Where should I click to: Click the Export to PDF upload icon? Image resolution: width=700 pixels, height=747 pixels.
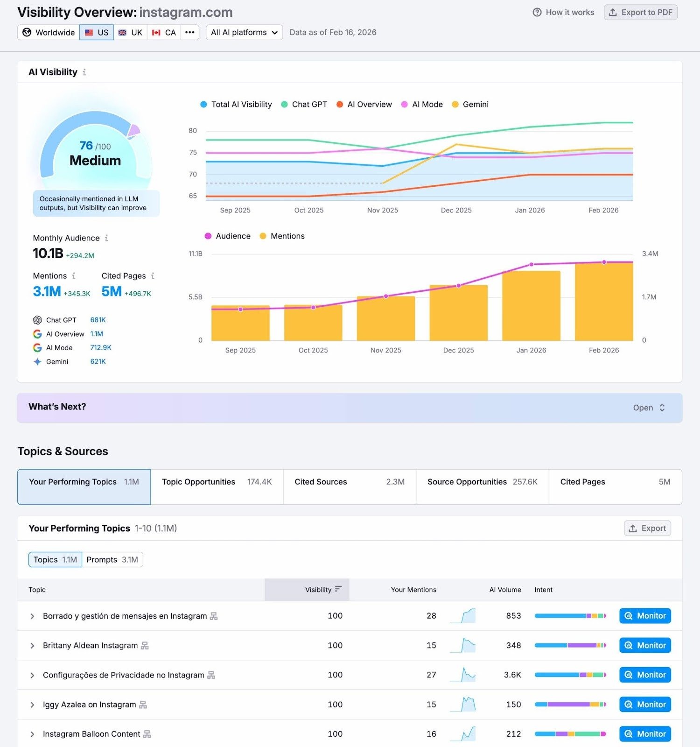pyautogui.click(x=613, y=12)
